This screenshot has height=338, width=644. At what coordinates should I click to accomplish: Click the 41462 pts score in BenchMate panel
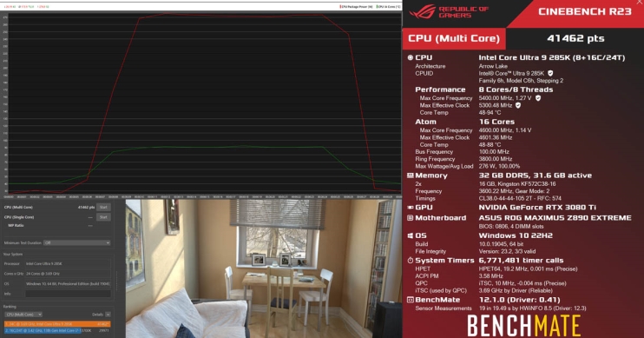click(x=575, y=38)
